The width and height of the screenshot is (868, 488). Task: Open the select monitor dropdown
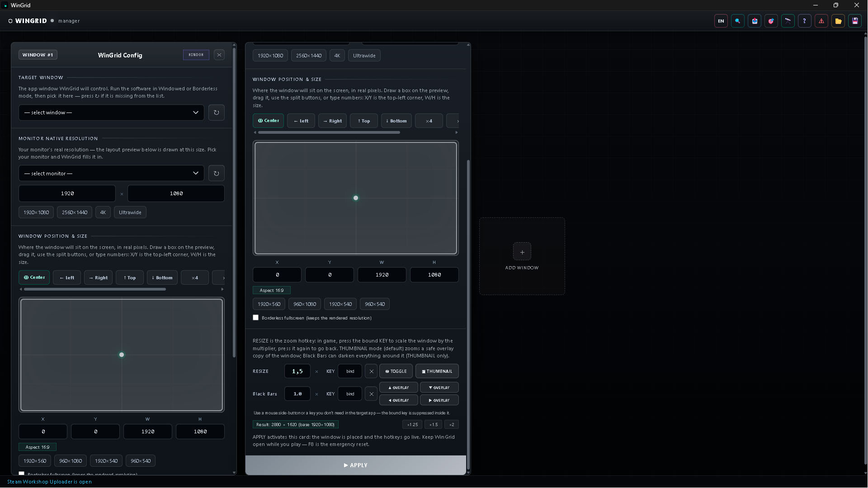click(111, 174)
